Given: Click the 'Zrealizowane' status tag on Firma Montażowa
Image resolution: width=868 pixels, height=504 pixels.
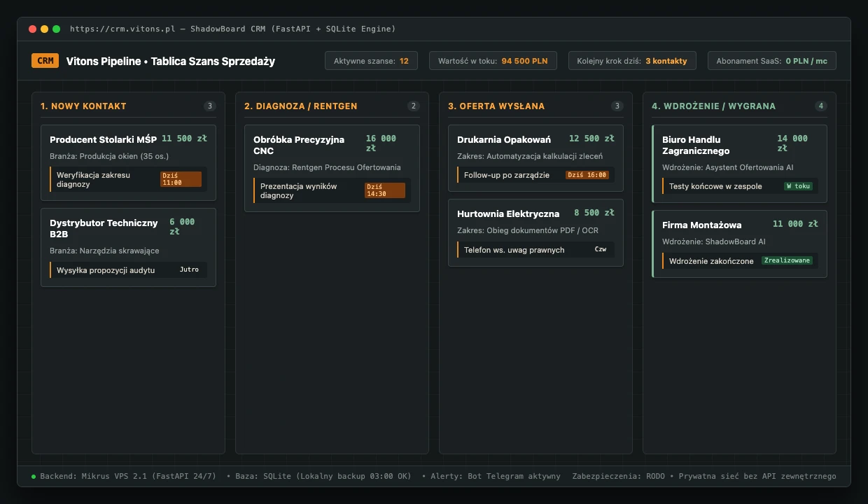Looking at the screenshot, I should point(787,260).
